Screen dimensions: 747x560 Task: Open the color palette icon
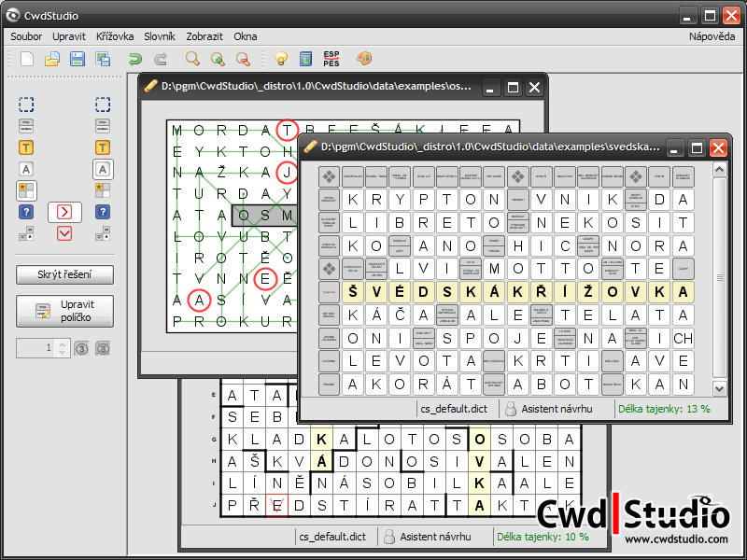(x=364, y=59)
